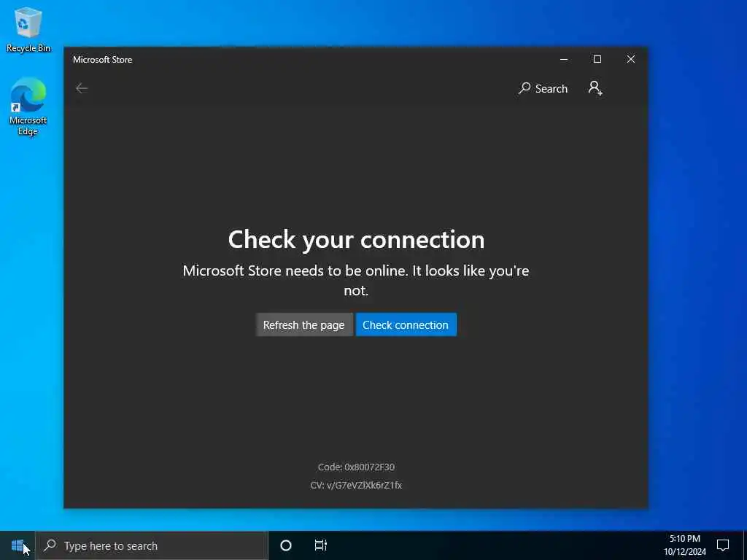Open the Windows Start menu

(18, 545)
